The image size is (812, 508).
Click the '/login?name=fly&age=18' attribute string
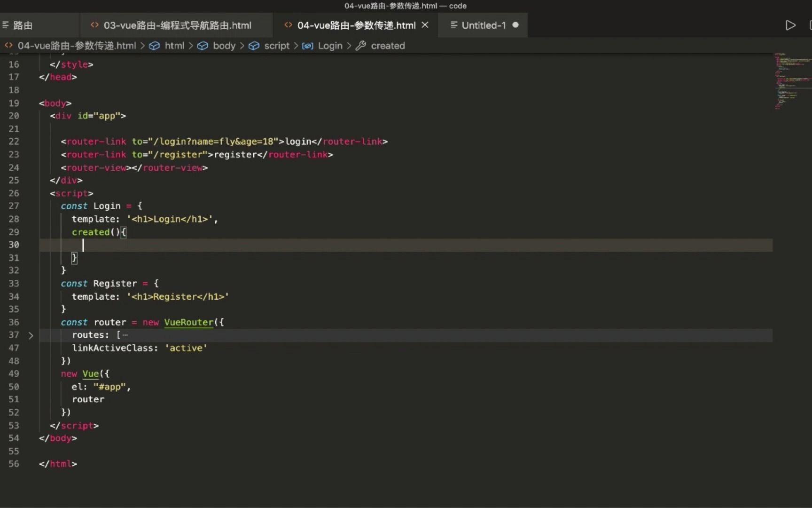click(x=213, y=142)
